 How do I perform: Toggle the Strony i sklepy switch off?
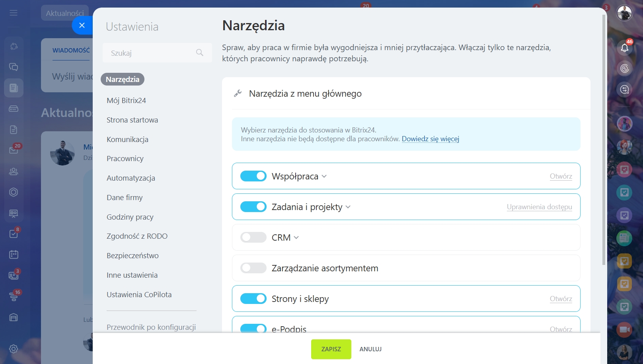coord(253,298)
